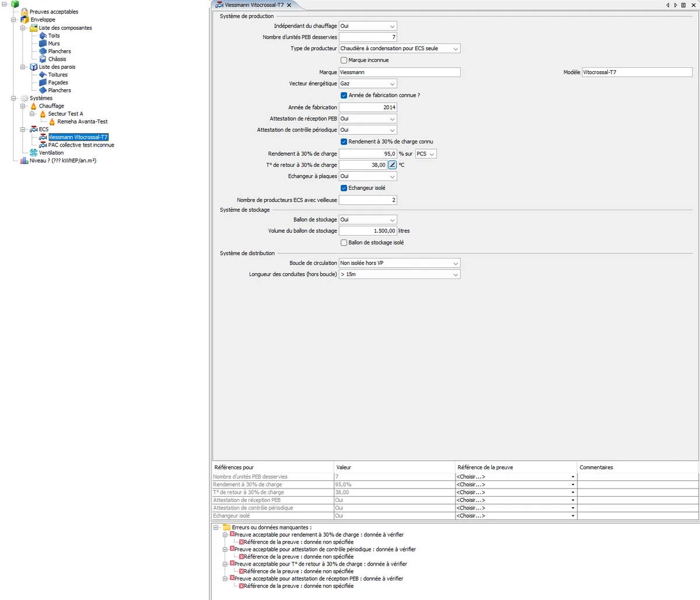Click the Preuves acceptables lock icon
The height and width of the screenshot is (600, 700).
pos(24,12)
